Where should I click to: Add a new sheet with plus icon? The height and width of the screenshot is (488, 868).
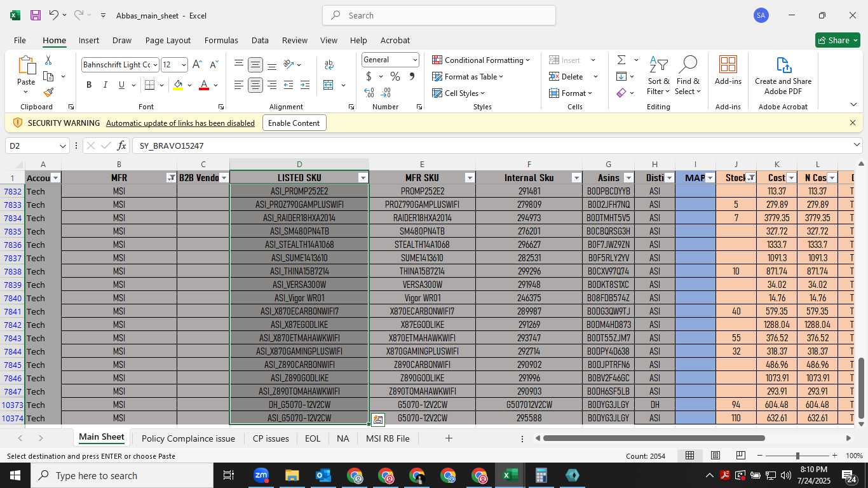pyautogui.click(x=449, y=438)
